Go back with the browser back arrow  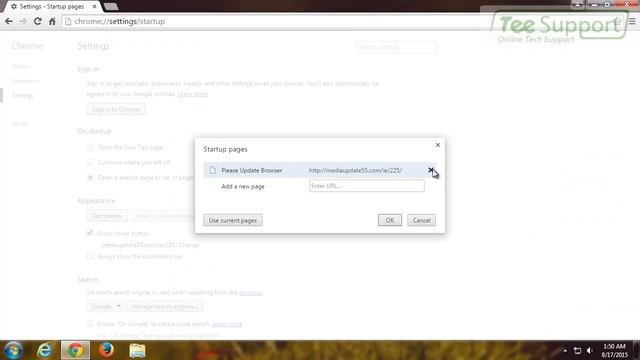pos(9,21)
